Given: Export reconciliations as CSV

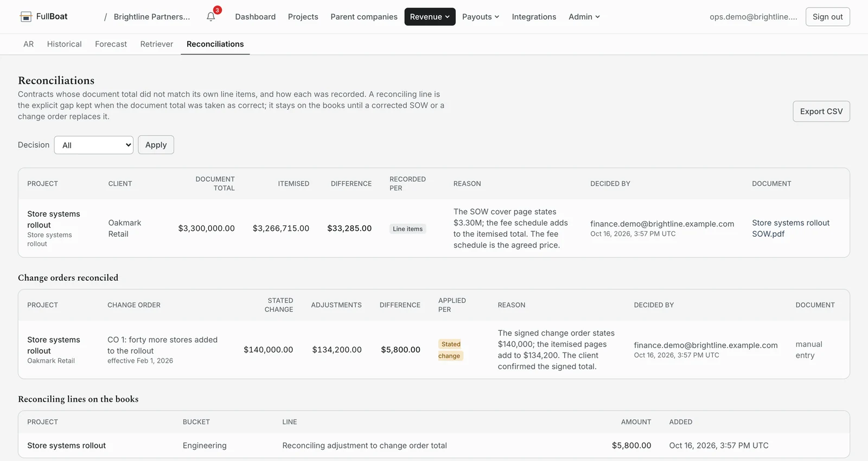Looking at the screenshot, I should click(x=821, y=111).
